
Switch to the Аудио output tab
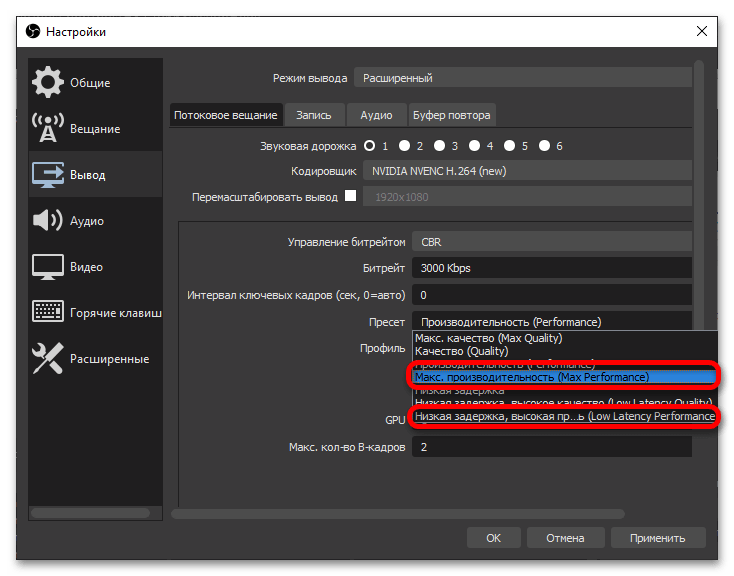[x=376, y=115]
